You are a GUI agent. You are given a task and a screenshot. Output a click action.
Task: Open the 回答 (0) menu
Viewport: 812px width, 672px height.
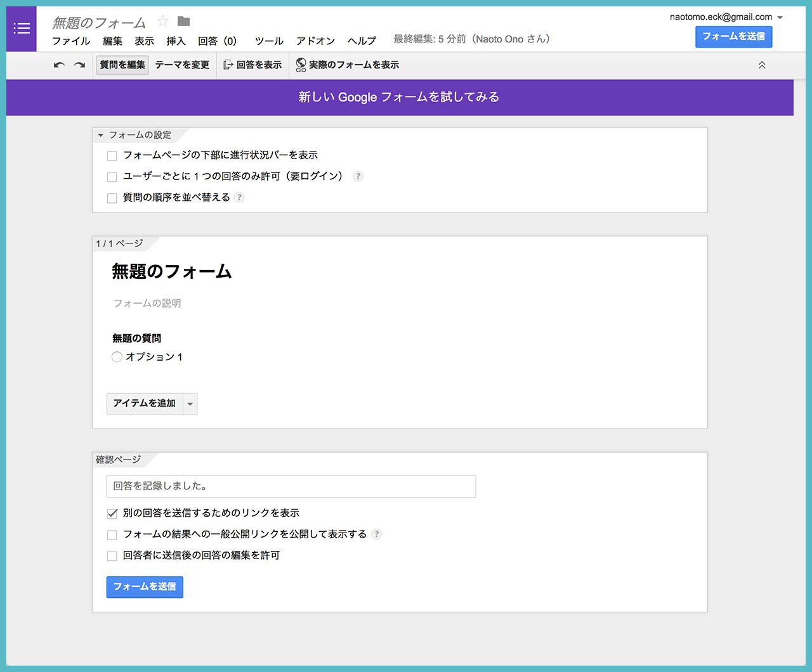(217, 41)
